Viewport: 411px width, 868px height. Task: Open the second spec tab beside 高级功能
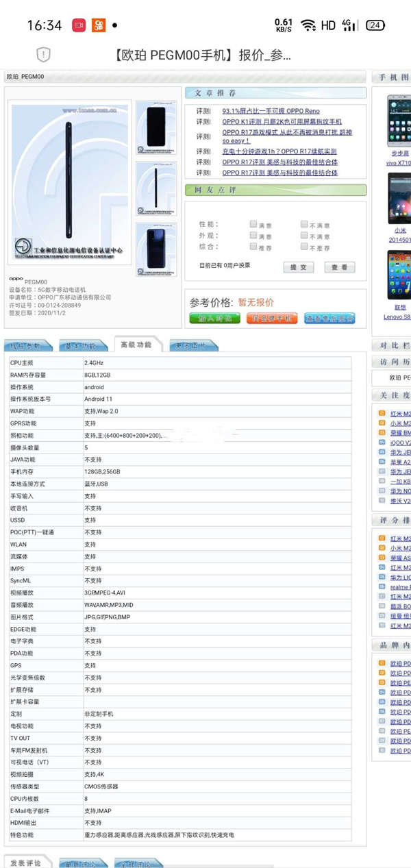(82, 345)
